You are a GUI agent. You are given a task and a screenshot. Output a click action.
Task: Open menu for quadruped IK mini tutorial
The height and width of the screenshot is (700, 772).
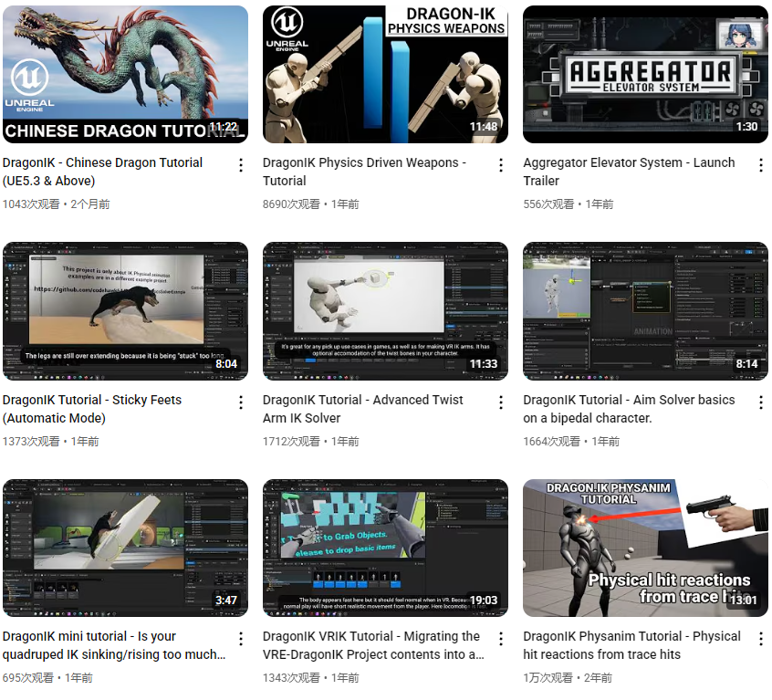(x=241, y=639)
